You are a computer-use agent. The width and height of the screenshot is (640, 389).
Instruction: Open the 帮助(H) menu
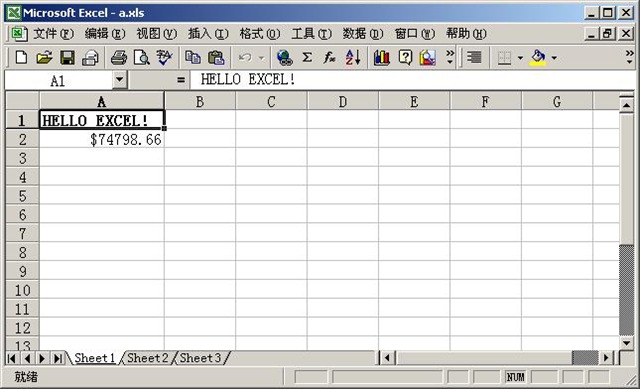[466, 33]
